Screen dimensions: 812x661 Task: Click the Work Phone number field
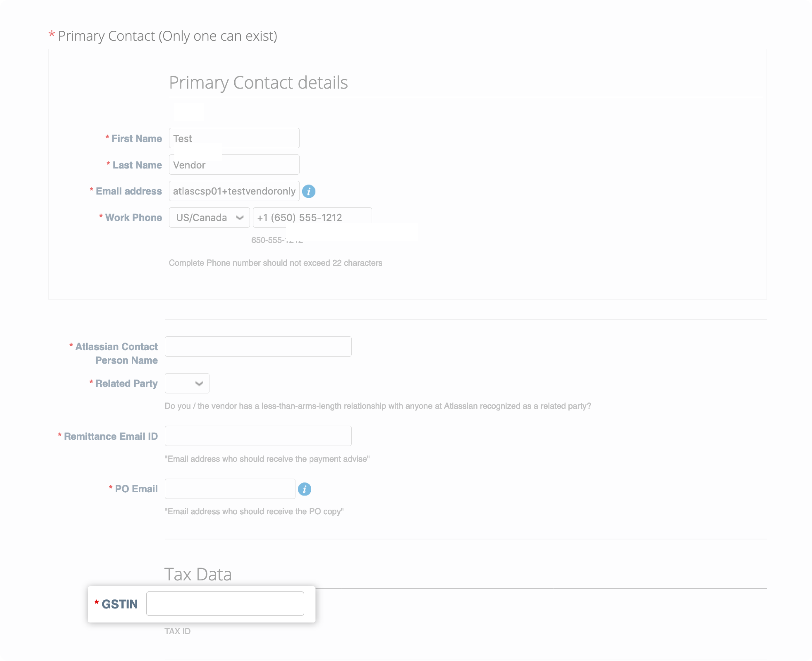[312, 217]
